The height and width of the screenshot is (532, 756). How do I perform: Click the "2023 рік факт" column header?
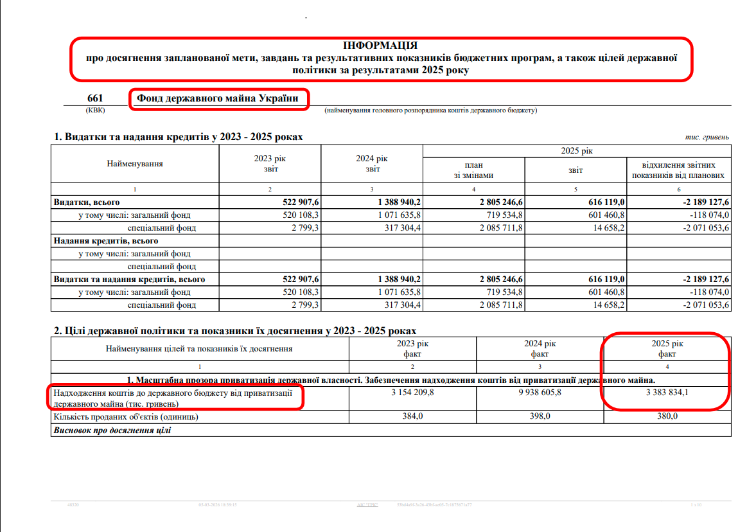(x=412, y=349)
